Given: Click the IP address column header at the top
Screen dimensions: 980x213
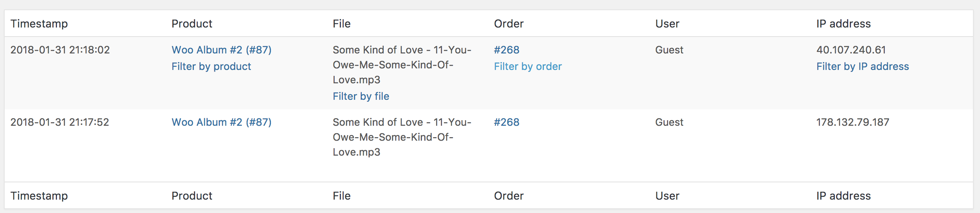Looking at the screenshot, I should point(843,24).
